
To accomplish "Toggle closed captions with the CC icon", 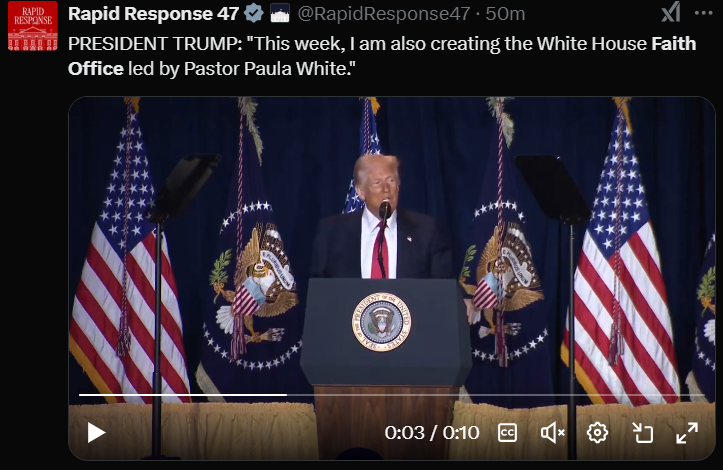I will pos(507,433).
